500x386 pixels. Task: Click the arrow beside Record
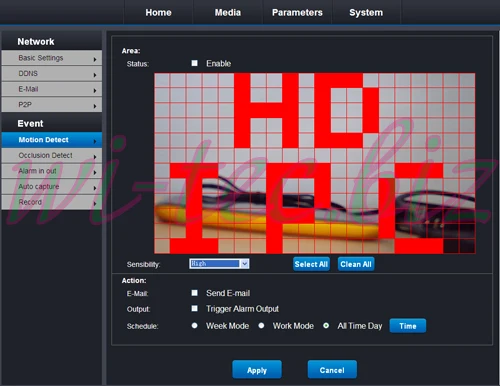click(95, 203)
